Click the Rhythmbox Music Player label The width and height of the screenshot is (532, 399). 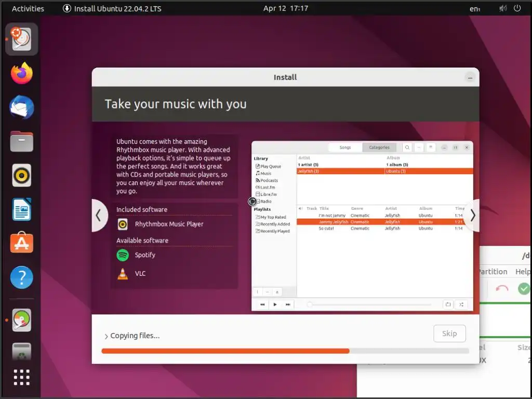(x=169, y=224)
